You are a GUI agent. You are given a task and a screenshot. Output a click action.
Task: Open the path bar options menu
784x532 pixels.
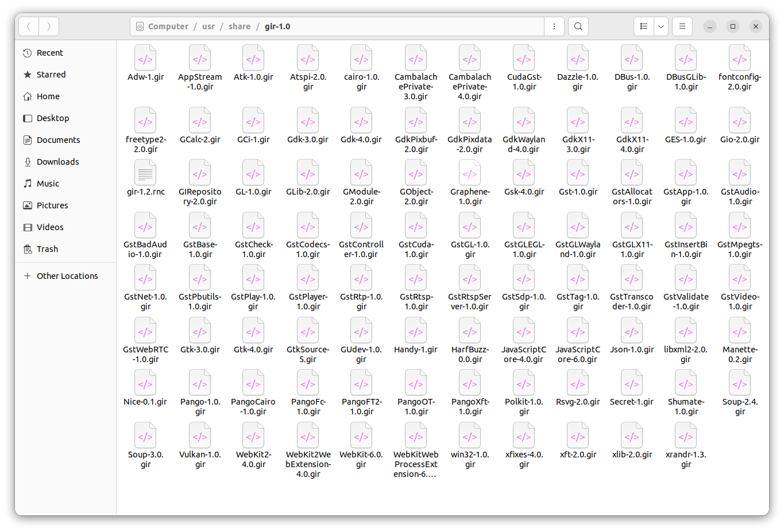tap(554, 26)
